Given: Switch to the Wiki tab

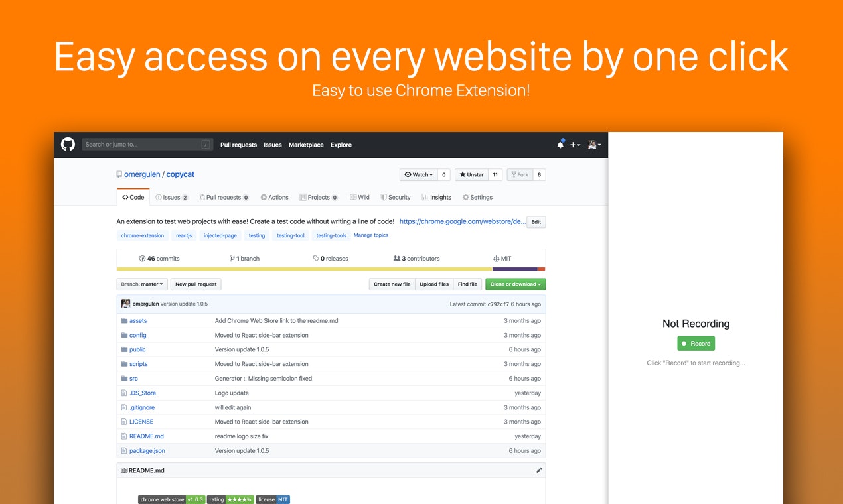Looking at the screenshot, I should pos(360,197).
